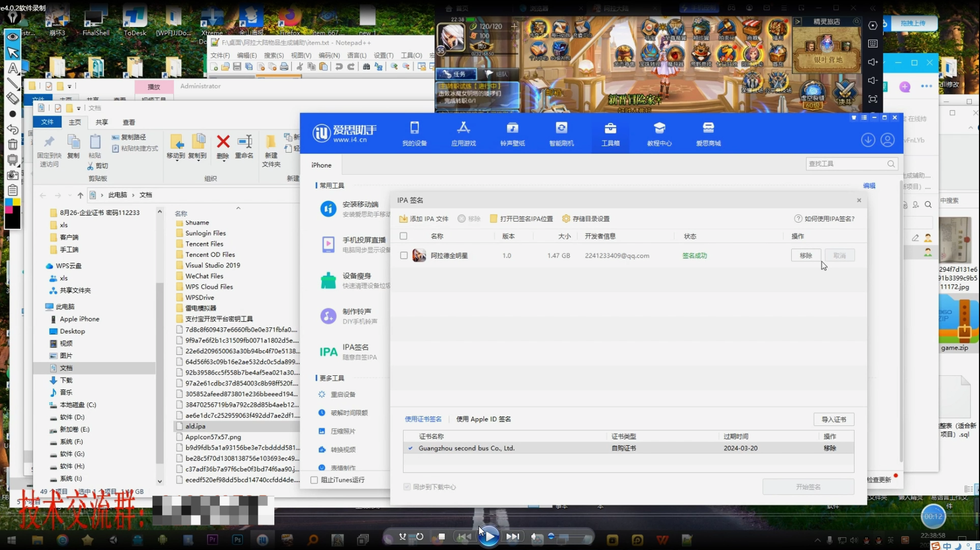Screen dimensions: 980x550
Task: Click the red 删除 delete icon
Action: pyautogui.click(x=223, y=142)
